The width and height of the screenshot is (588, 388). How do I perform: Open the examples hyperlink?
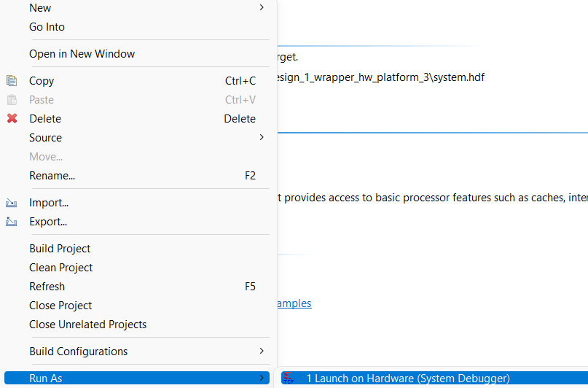294,303
